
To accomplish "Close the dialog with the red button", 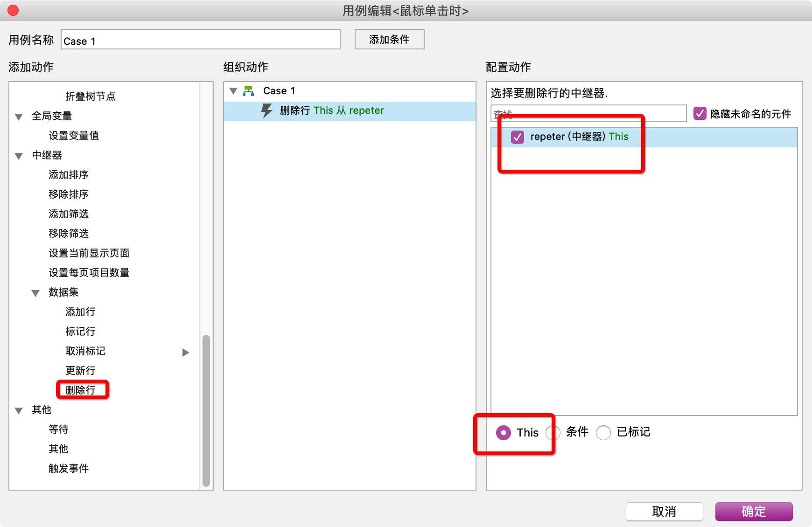I will click(x=13, y=10).
